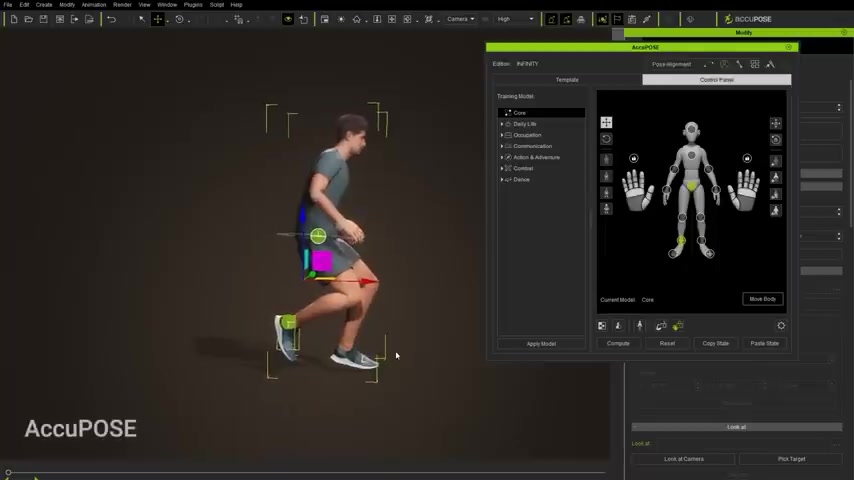Viewport: 854px width, 480px height.
Task: Toggle the left hand lock icon
Action: point(633,159)
